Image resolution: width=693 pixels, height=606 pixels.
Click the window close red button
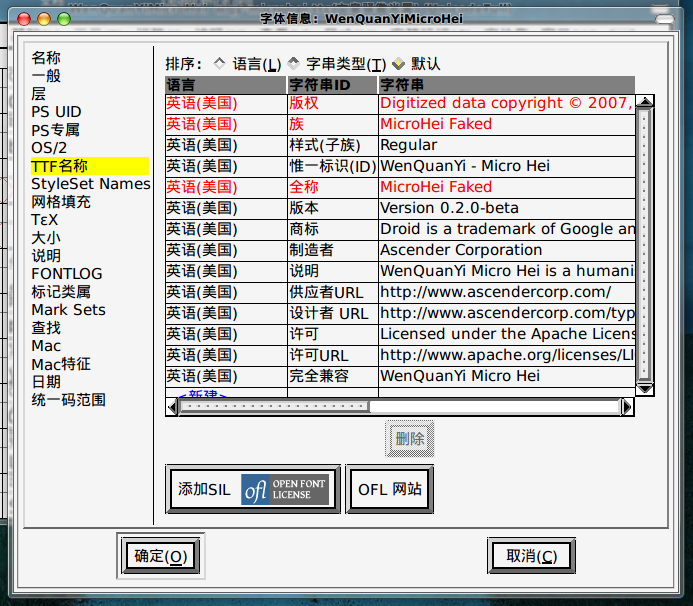24,19
